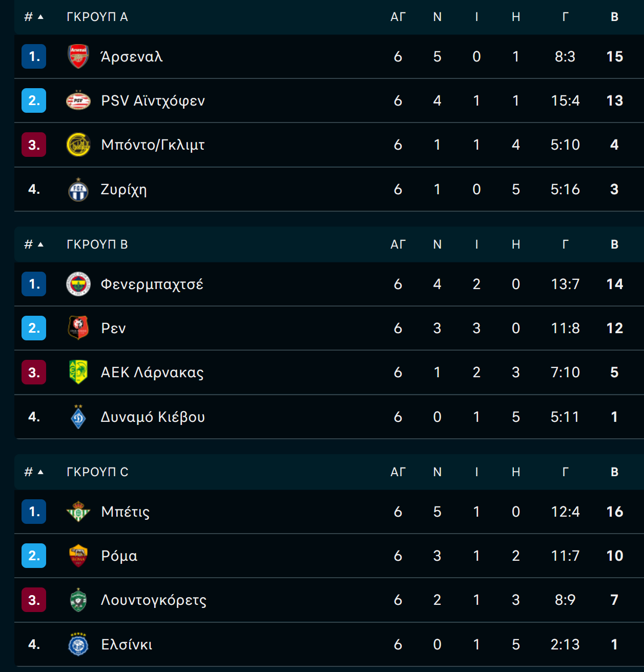Click the Φενερμπαχτσέ round crest
This screenshot has height=672, width=644.
click(x=78, y=284)
